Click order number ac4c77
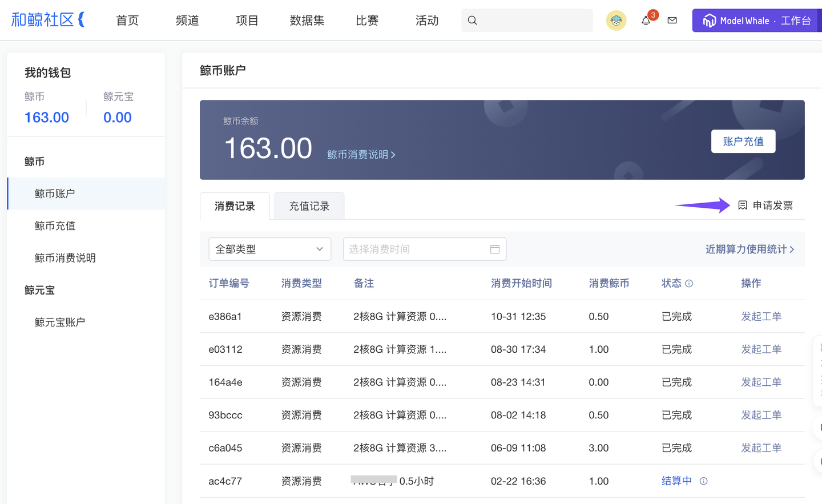Image resolution: width=822 pixels, height=504 pixels. (225, 481)
